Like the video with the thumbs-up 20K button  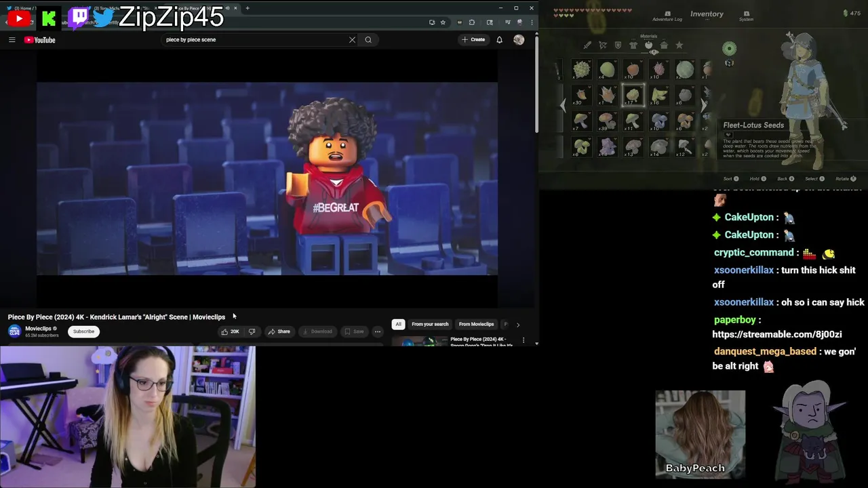pyautogui.click(x=230, y=331)
